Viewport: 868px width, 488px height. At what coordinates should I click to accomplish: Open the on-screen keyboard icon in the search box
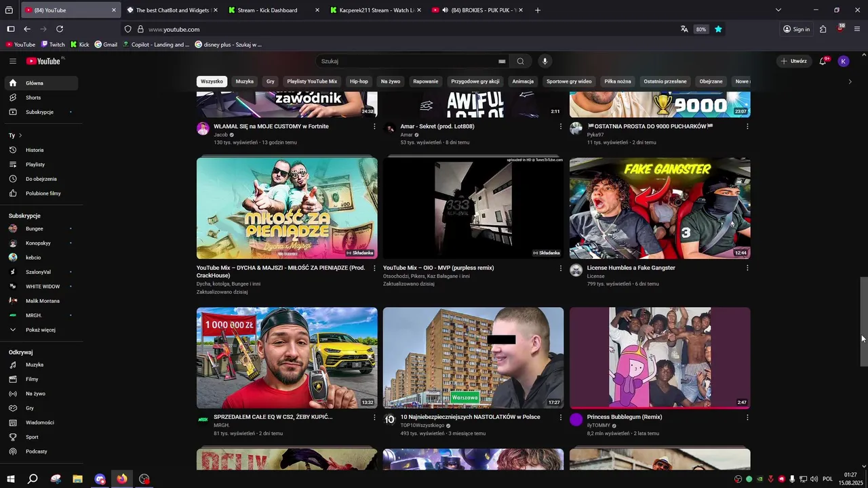[502, 61]
